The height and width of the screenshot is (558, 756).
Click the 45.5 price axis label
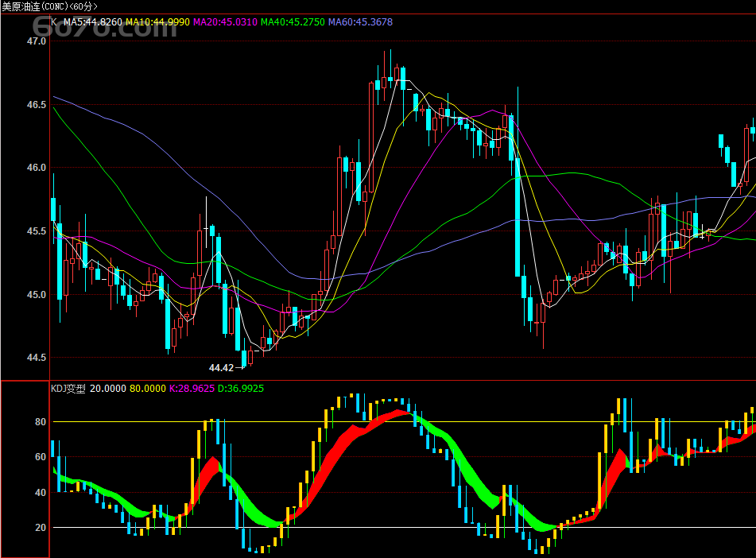point(37,231)
